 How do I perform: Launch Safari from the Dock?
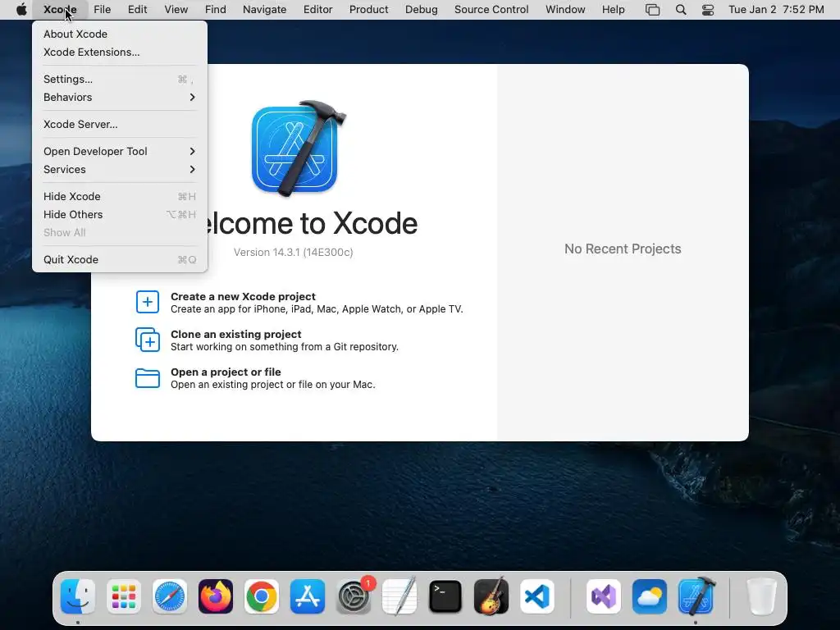point(170,596)
